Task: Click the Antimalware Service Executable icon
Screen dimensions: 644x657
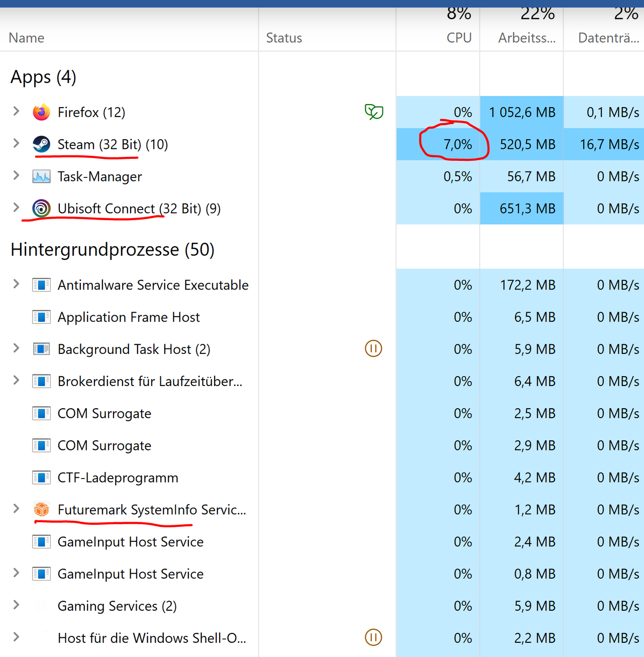Action: (x=41, y=285)
